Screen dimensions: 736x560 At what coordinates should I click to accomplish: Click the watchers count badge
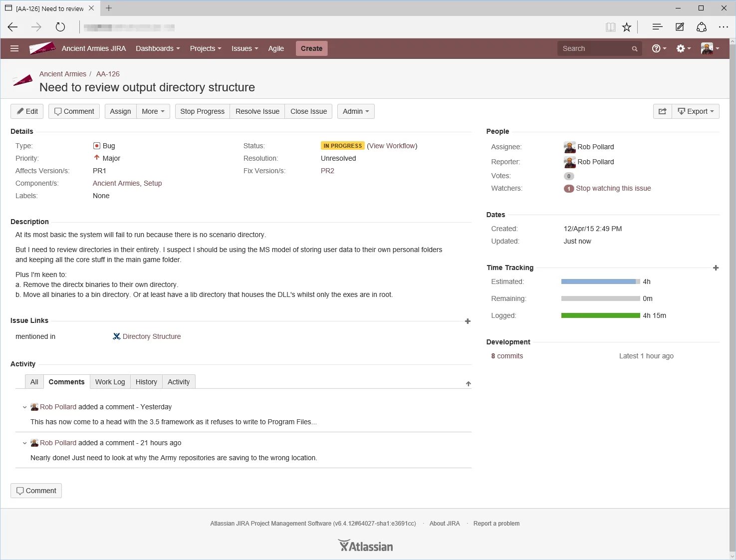click(569, 189)
